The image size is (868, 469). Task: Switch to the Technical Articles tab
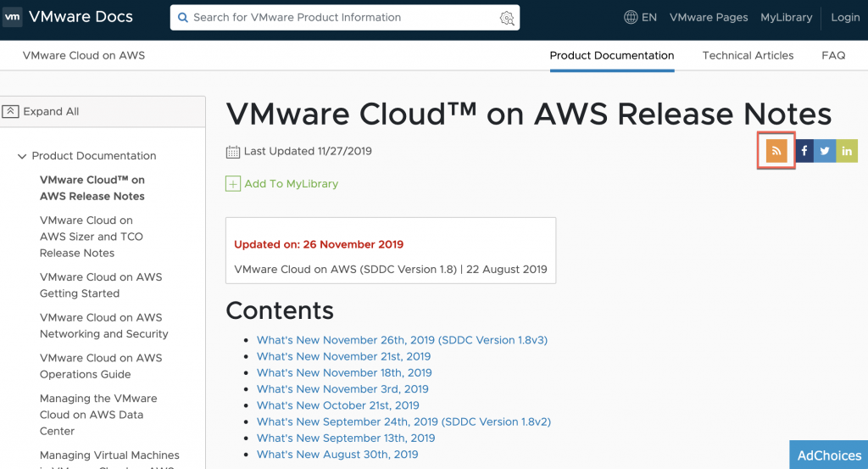pyautogui.click(x=748, y=56)
